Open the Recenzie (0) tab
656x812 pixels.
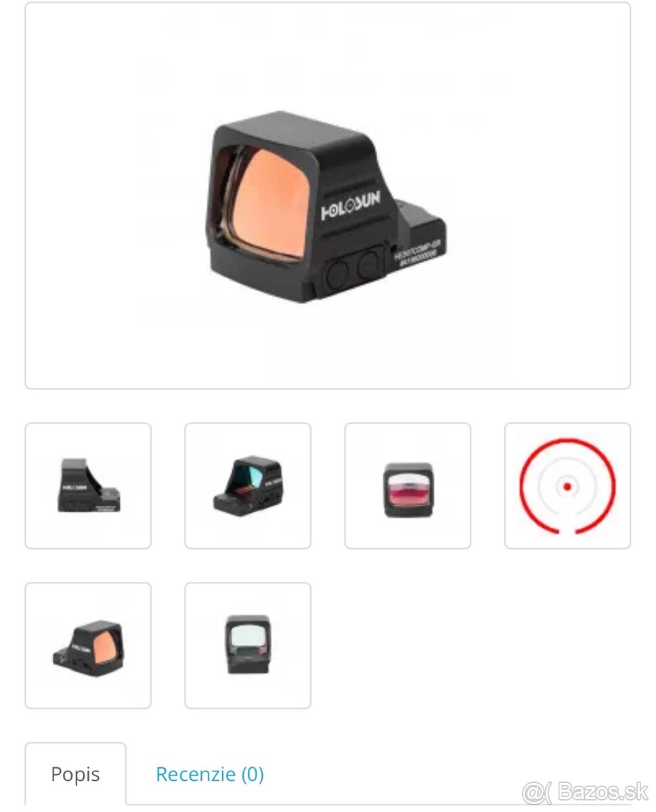(x=210, y=774)
